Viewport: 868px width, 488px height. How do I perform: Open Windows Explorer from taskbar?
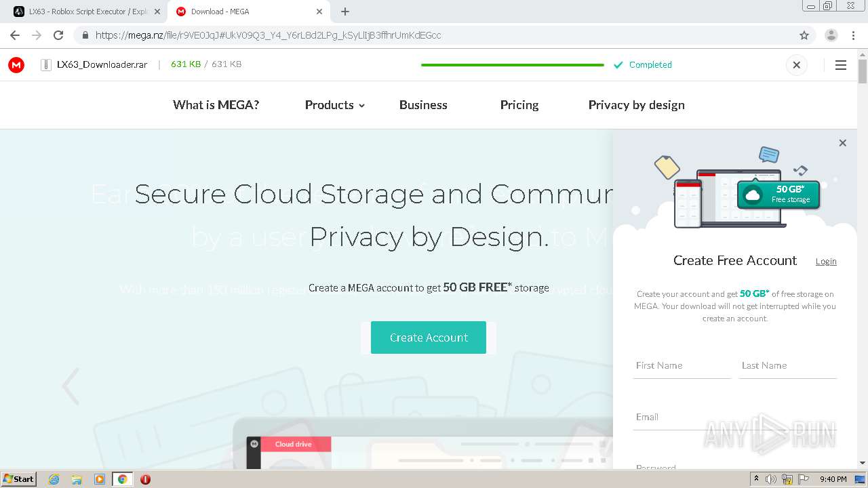[77, 479]
